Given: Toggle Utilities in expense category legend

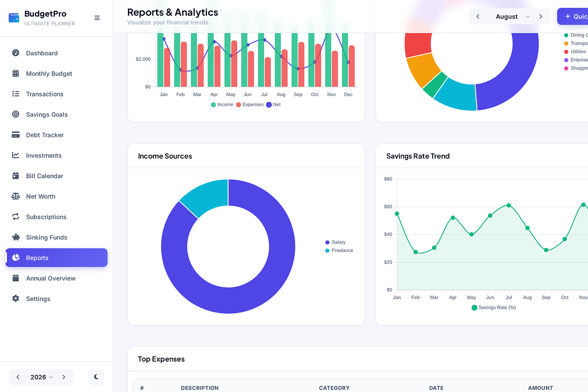Looking at the screenshot, I should click(x=575, y=51).
